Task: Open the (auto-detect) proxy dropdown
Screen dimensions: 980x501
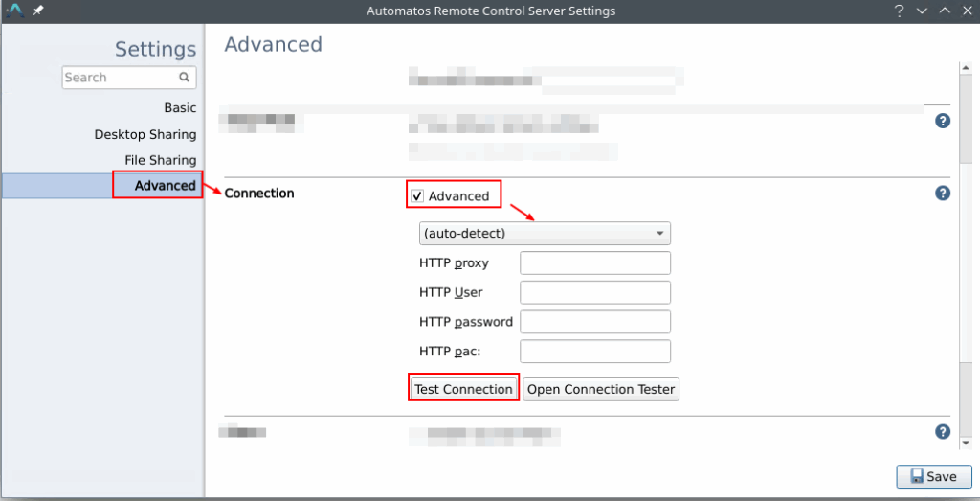Action: click(x=545, y=234)
